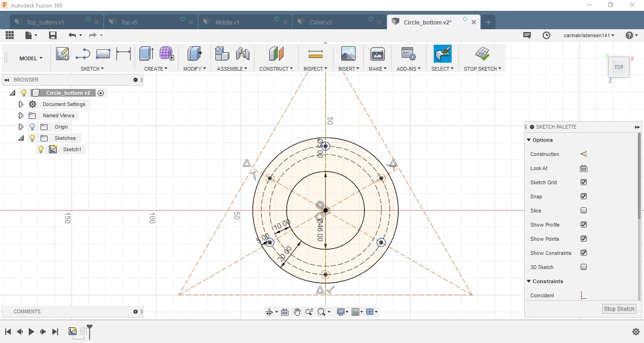Viewport: 644px width, 343px height.
Task: Open the MODEL workspace dropdown
Action: coord(31,58)
